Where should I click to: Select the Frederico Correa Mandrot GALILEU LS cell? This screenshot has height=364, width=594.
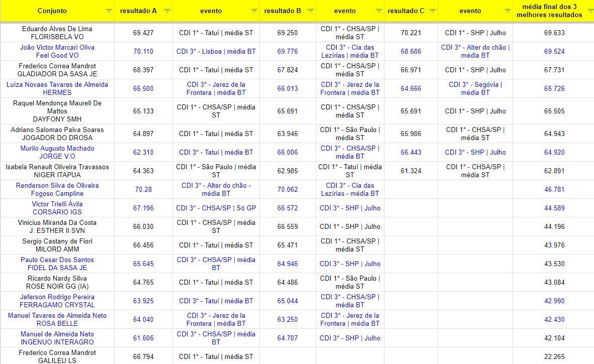pos(57,356)
